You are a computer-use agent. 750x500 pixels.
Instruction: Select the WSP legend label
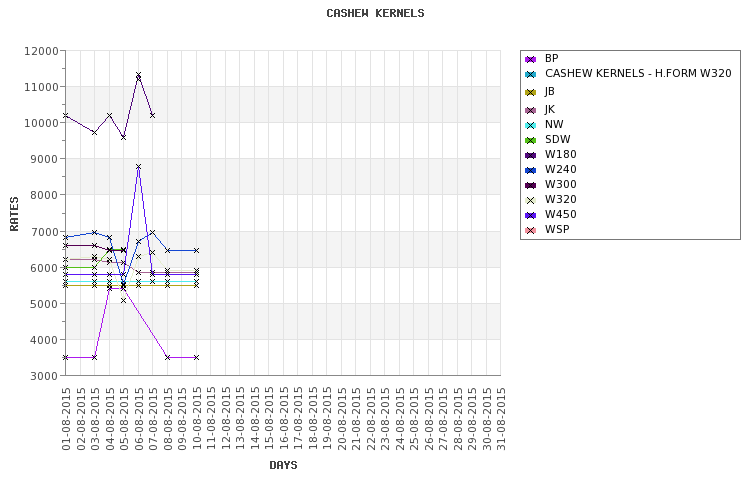tap(557, 229)
